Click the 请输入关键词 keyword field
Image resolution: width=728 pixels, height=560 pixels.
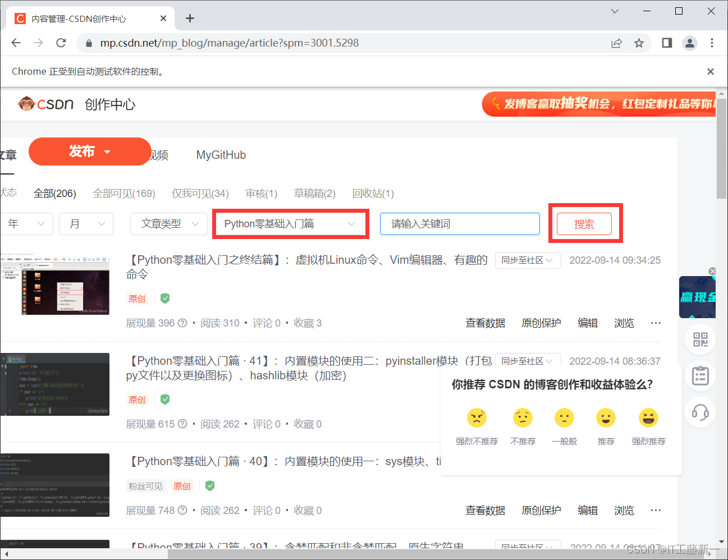(460, 224)
